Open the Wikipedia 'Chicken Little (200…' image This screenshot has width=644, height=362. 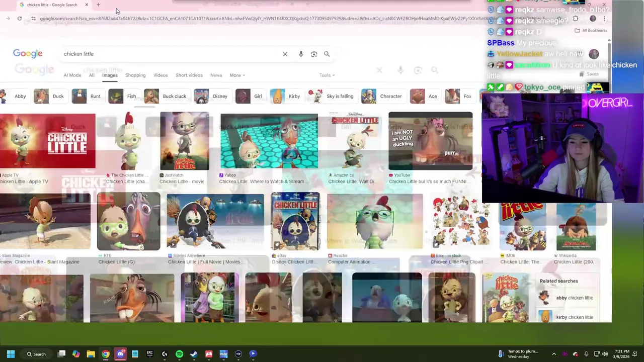[576, 226]
